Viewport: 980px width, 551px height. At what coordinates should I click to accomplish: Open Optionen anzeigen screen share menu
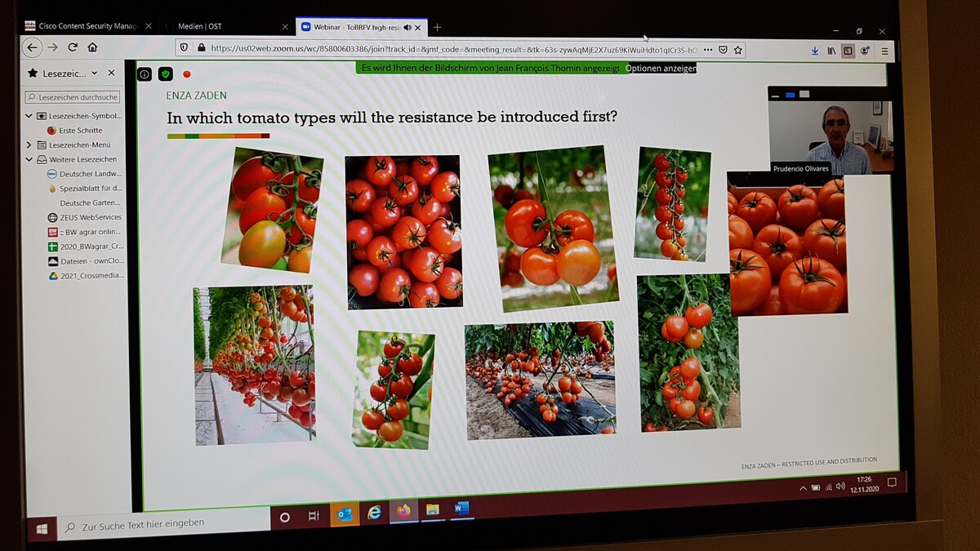coord(661,69)
